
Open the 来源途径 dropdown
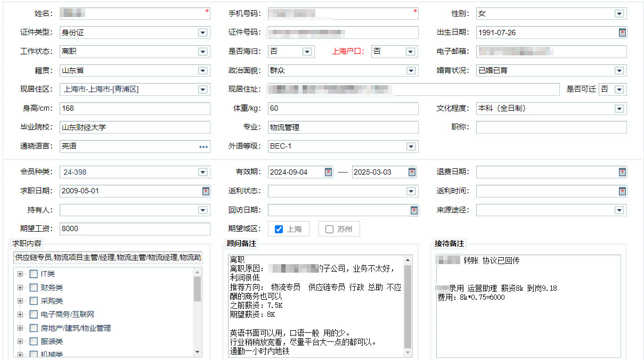click(619, 210)
